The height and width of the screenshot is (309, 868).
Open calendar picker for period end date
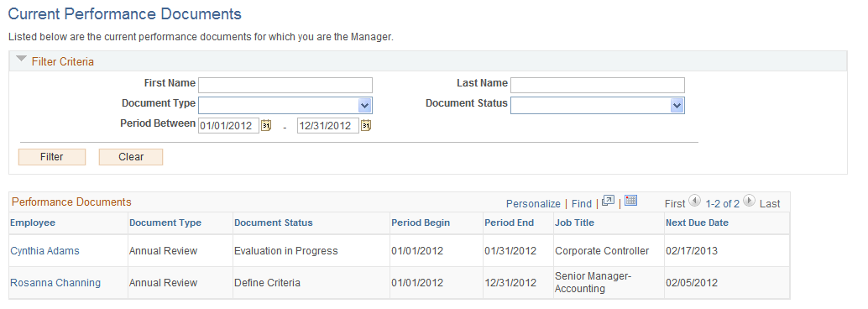pos(366,126)
